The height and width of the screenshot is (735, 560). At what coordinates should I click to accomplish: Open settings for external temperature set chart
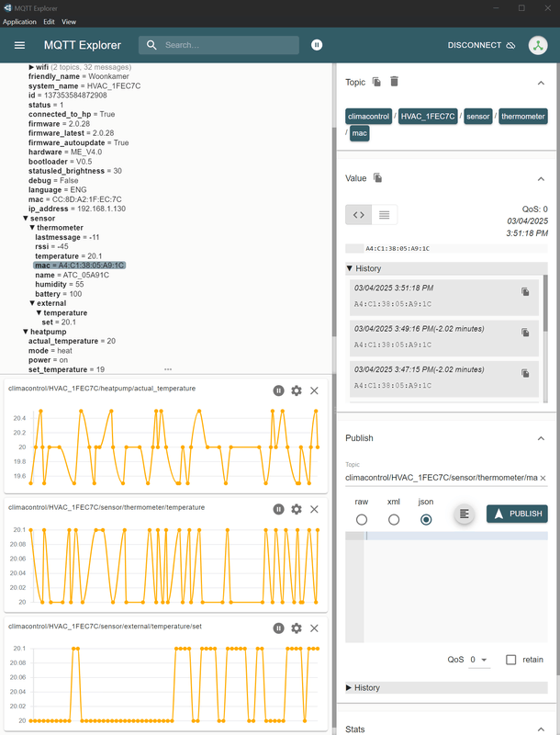pyautogui.click(x=297, y=628)
